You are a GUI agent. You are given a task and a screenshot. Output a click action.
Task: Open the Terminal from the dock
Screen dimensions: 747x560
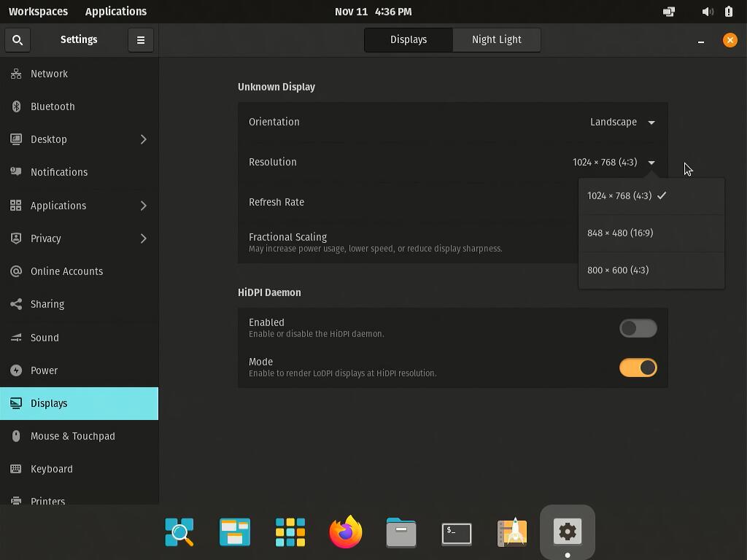tap(457, 533)
